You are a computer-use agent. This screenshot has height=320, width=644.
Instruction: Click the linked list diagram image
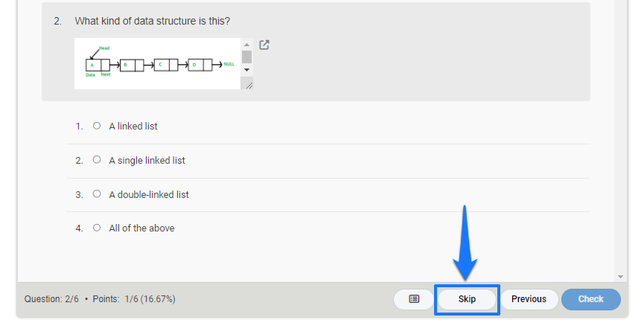click(x=158, y=64)
